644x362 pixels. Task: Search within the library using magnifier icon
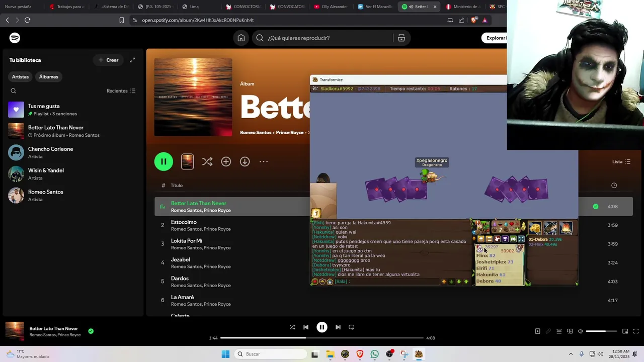tap(14, 91)
